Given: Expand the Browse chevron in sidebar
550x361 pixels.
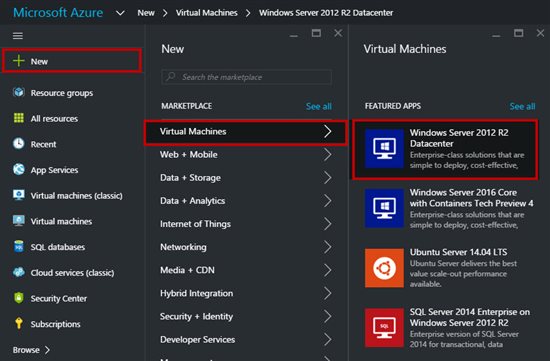Looking at the screenshot, I should click(x=47, y=350).
